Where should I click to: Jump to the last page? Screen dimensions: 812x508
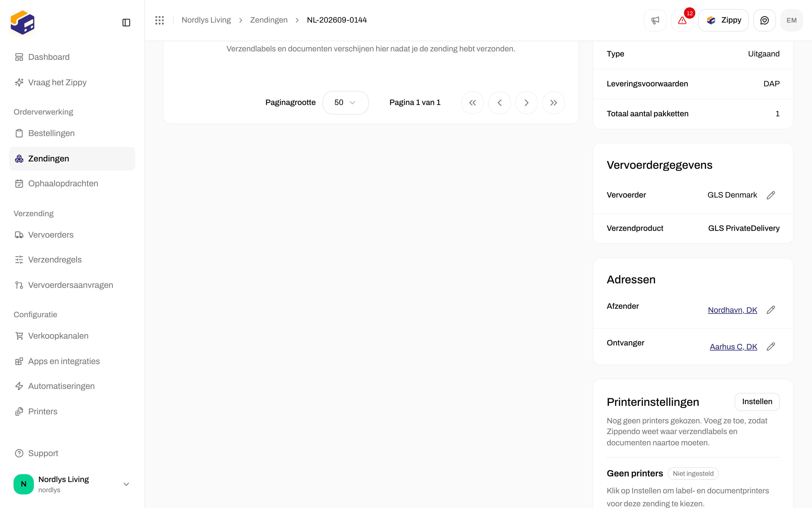(554, 103)
